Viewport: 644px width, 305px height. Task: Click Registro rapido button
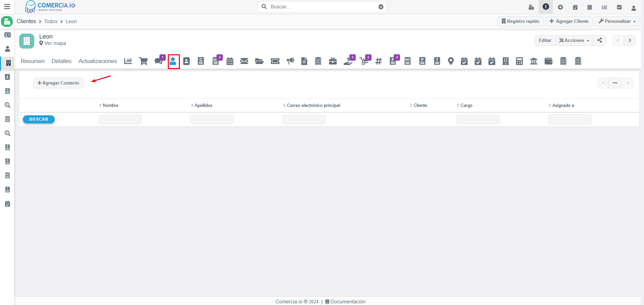pyautogui.click(x=520, y=21)
